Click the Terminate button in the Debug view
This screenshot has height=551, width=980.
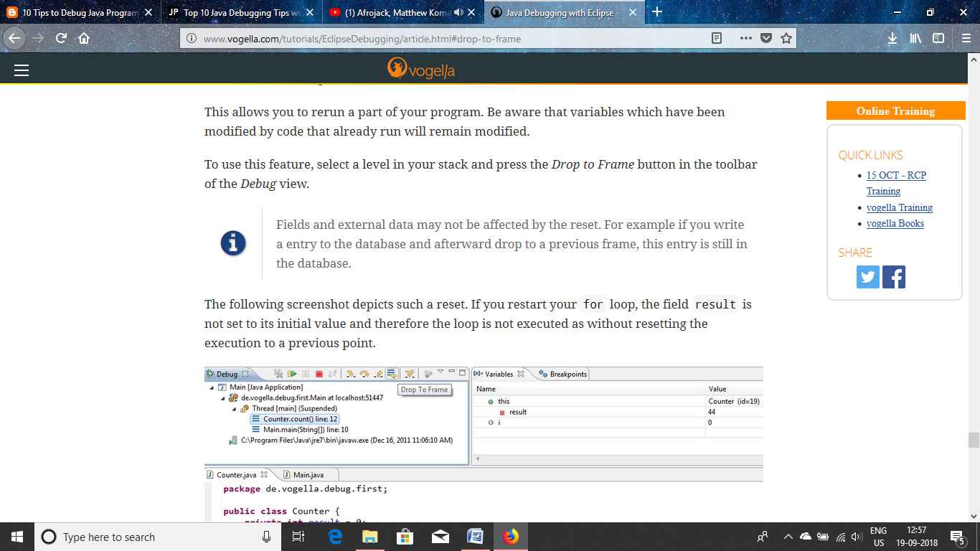(319, 373)
